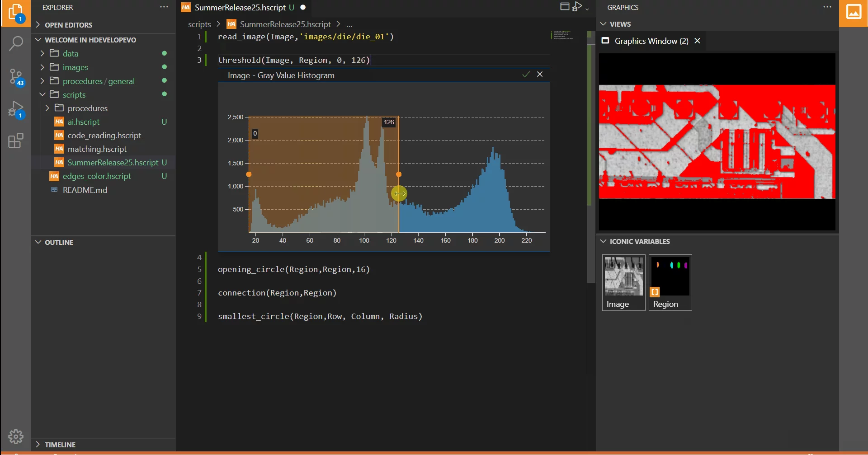This screenshot has width=868, height=455.
Task: Open the Source Control view
Action: click(x=16, y=77)
